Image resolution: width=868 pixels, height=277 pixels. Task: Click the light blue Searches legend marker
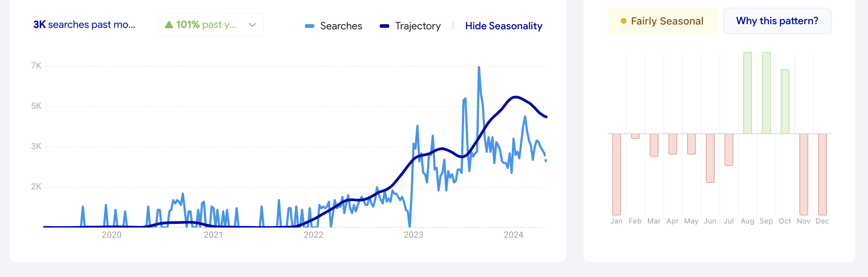pos(310,26)
